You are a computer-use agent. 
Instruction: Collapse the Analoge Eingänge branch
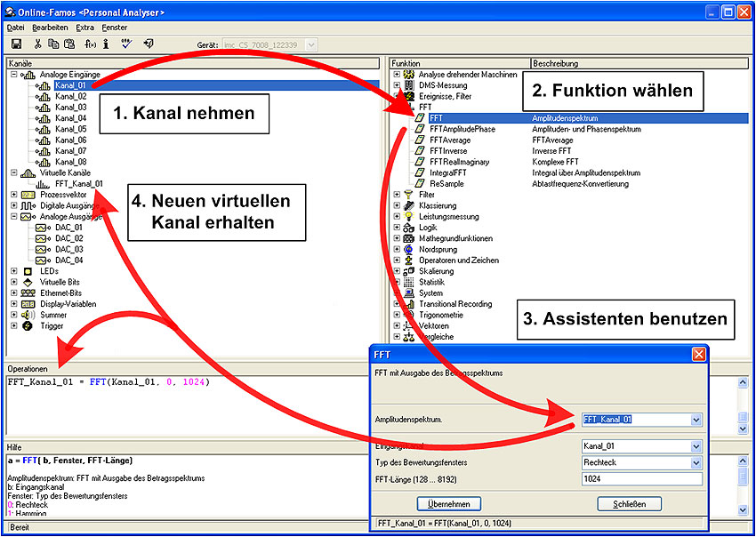pyautogui.click(x=16, y=75)
